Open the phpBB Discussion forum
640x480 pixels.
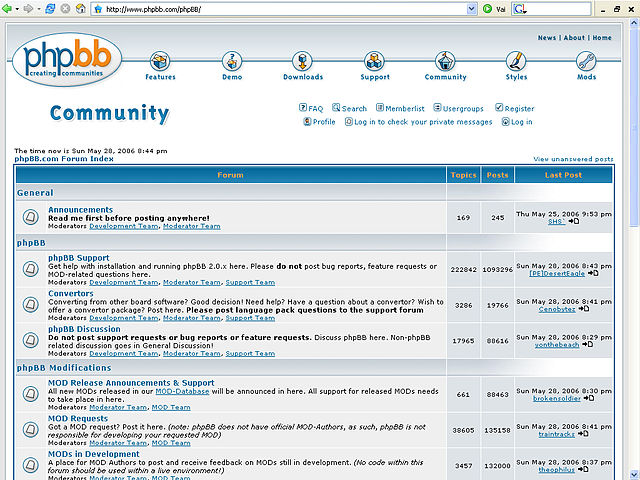pyautogui.click(x=84, y=329)
